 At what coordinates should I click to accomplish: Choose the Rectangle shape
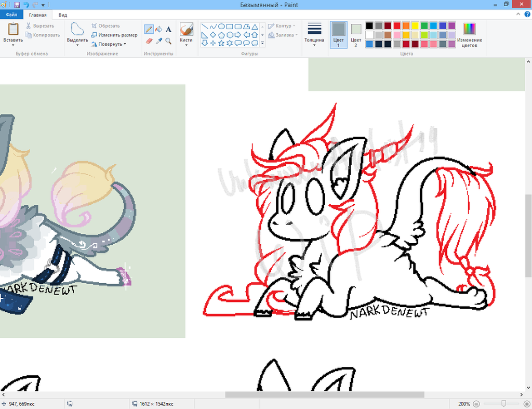pyautogui.click(x=230, y=27)
